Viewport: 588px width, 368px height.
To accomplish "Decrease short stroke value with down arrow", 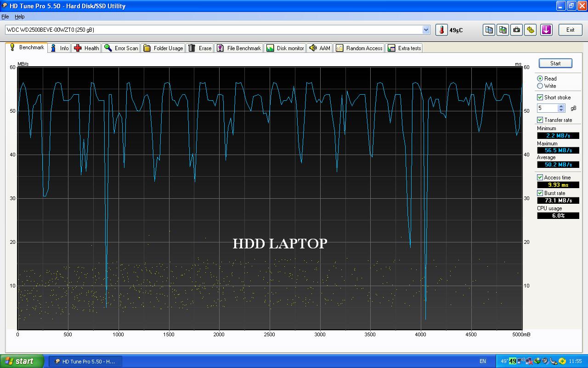I will (x=561, y=110).
